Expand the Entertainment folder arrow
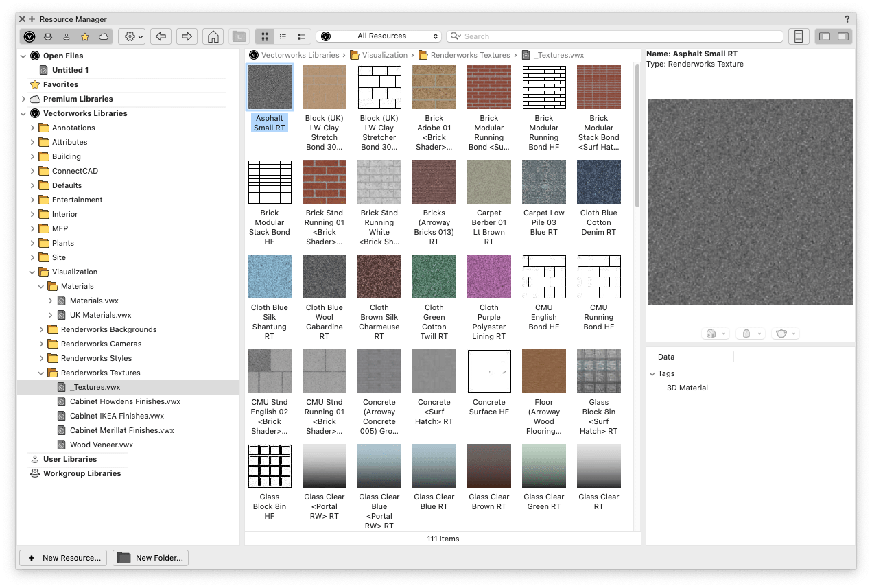This screenshot has width=872, height=588. 32,200
